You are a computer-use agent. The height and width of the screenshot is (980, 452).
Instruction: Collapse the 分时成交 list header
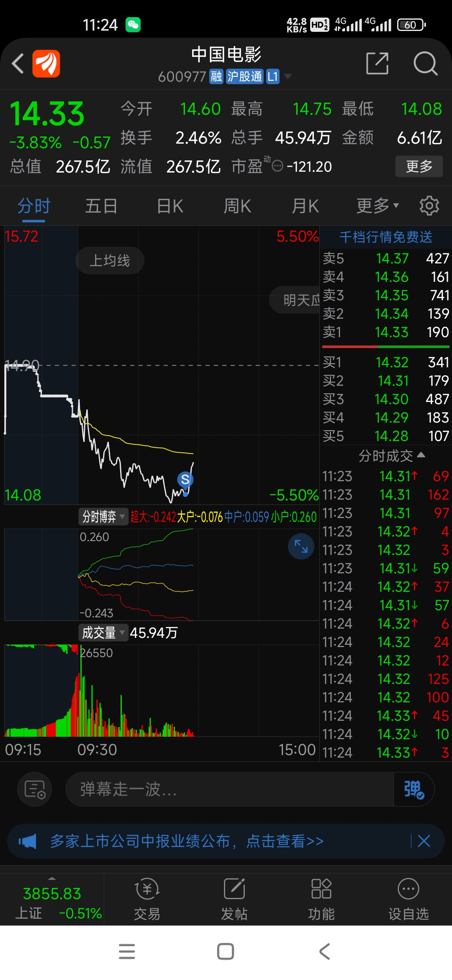pyautogui.click(x=392, y=456)
